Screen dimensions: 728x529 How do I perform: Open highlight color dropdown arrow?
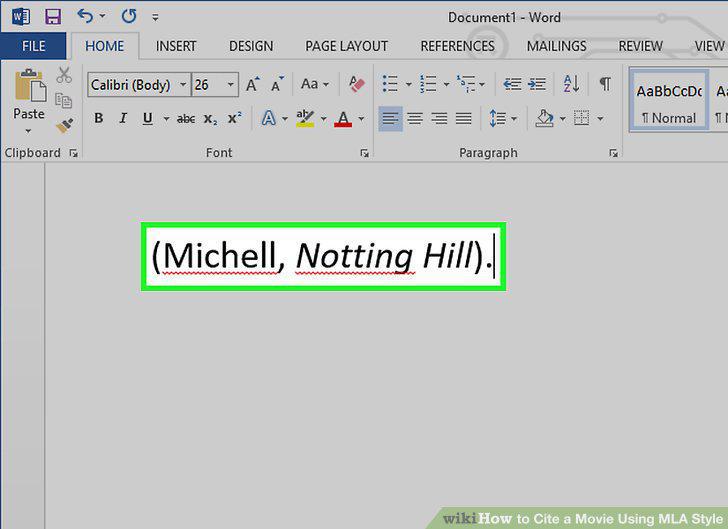323,119
